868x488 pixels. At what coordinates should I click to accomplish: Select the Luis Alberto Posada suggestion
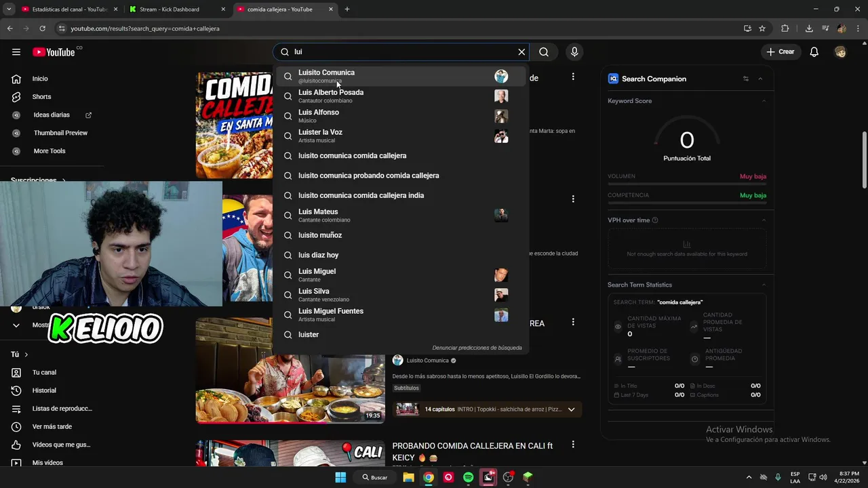tap(401, 96)
